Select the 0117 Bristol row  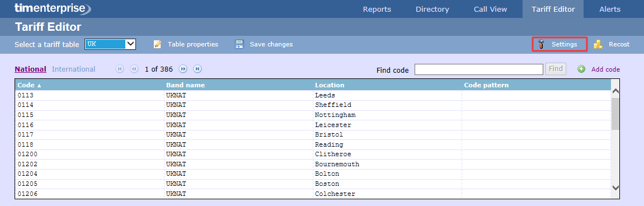point(313,134)
